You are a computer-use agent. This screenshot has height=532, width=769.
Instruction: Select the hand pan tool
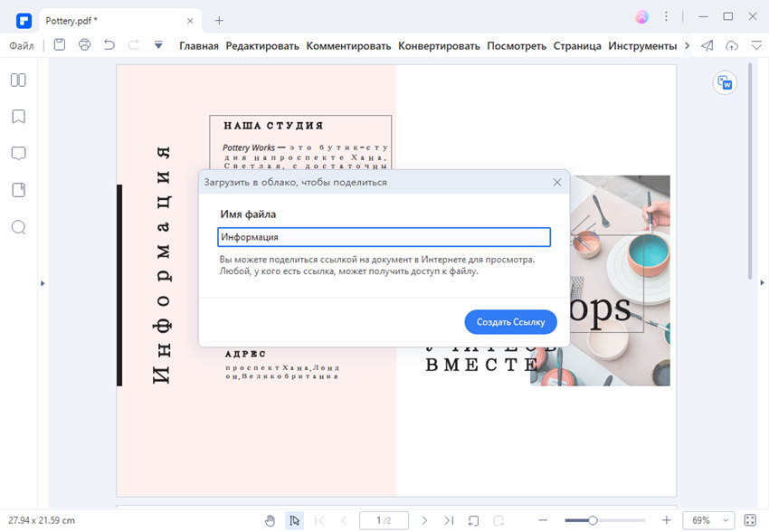click(x=270, y=520)
